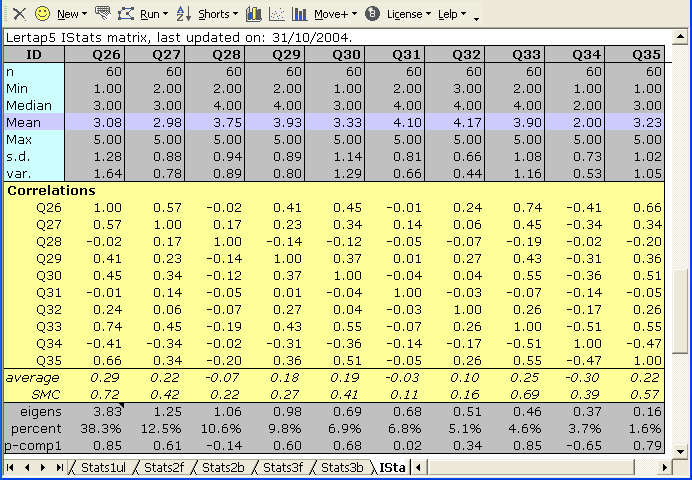Click horizontal scrollbar right arrow

coord(665,467)
